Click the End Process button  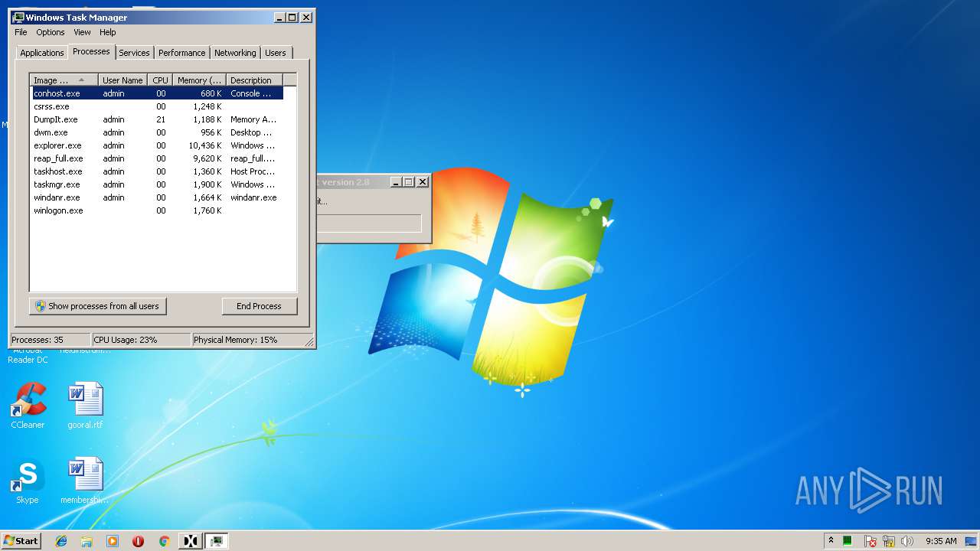[x=259, y=306]
